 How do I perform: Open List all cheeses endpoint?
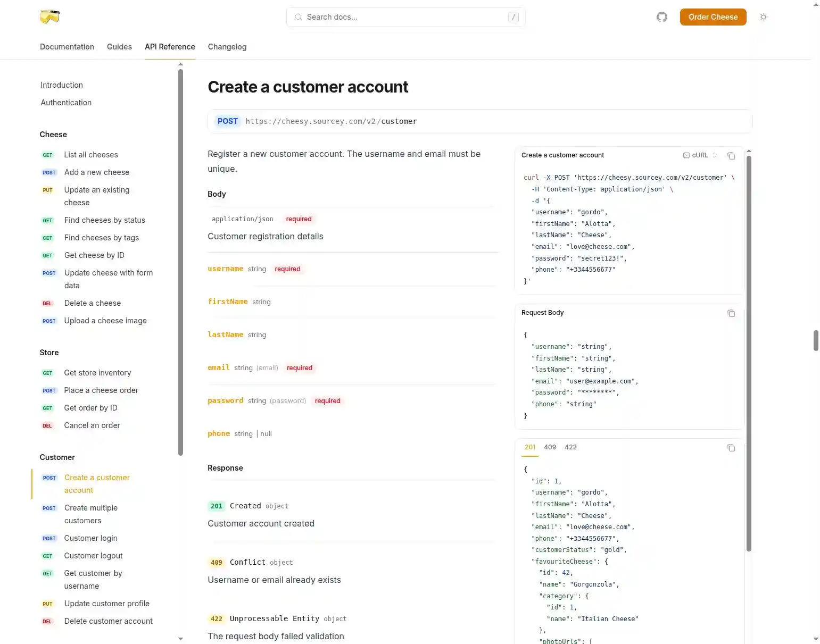91,155
